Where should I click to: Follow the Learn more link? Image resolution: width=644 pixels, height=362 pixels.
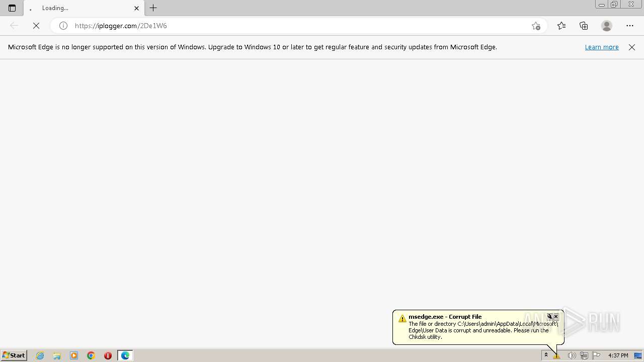point(602,47)
